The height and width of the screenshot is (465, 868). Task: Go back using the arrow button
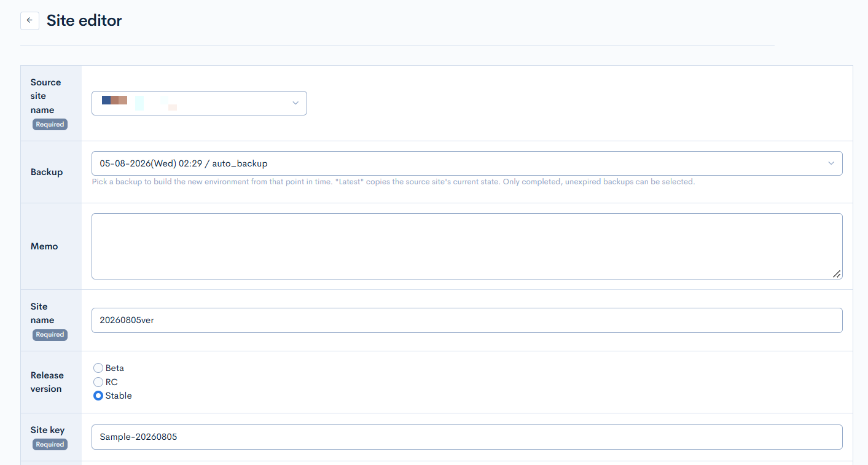click(x=29, y=20)
